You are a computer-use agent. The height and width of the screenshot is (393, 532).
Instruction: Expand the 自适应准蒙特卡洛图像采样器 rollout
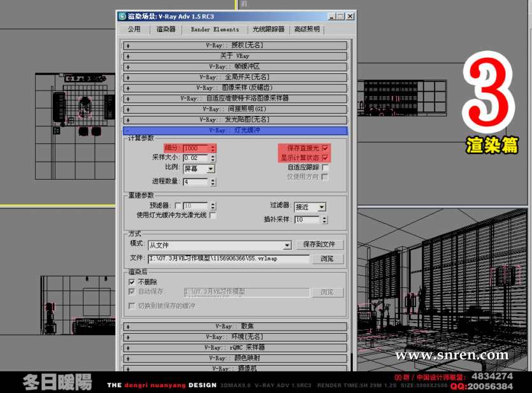pyautogui.click(x=235, y=99)
